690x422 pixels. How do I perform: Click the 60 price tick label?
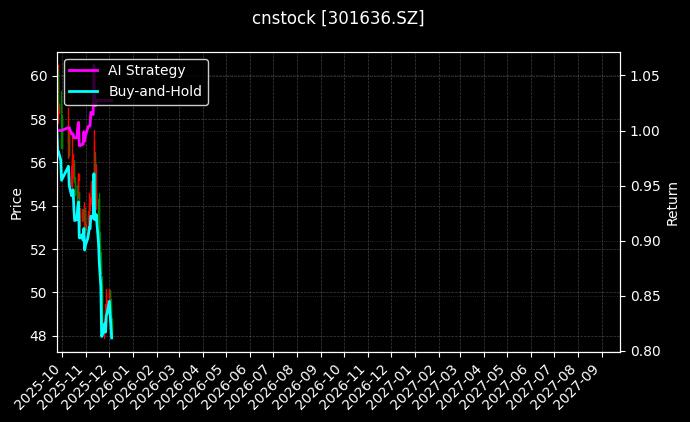coord(41,76)
